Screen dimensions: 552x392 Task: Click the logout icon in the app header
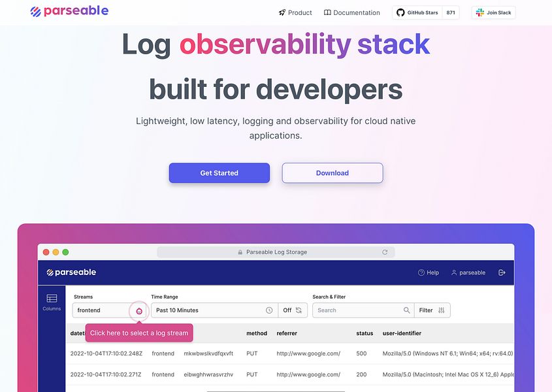(x=502, y=272)
